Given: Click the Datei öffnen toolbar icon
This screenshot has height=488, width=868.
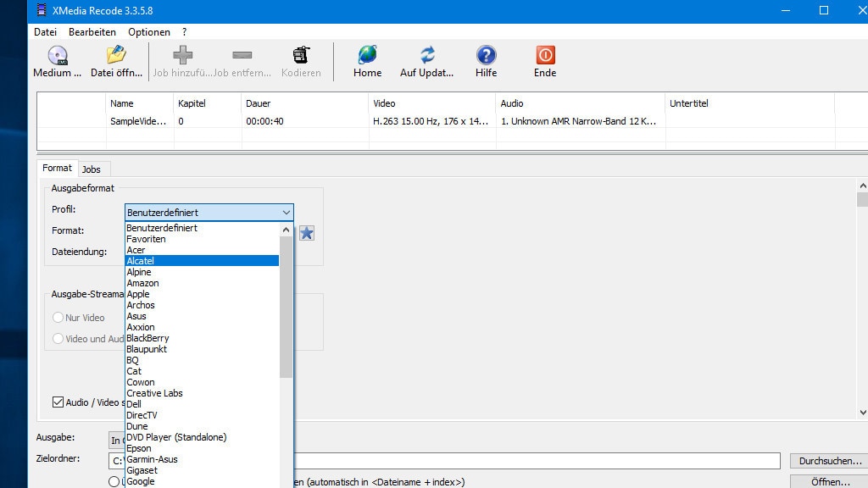Looking at the screenshot, I should click(x=116, y=59).
